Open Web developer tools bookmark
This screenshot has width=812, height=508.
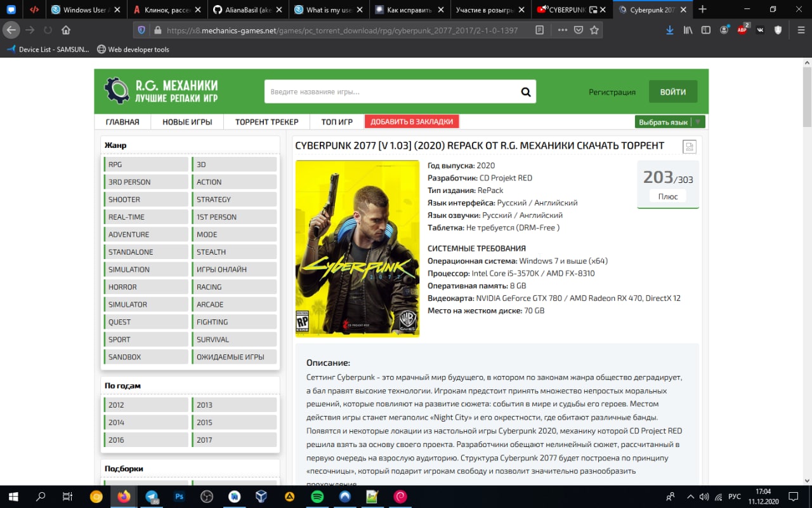[133, 49]
